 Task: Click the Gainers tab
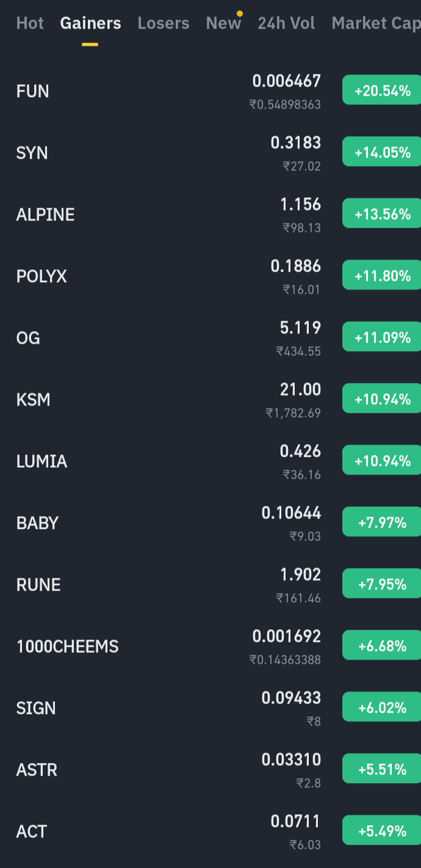[90, 23]
